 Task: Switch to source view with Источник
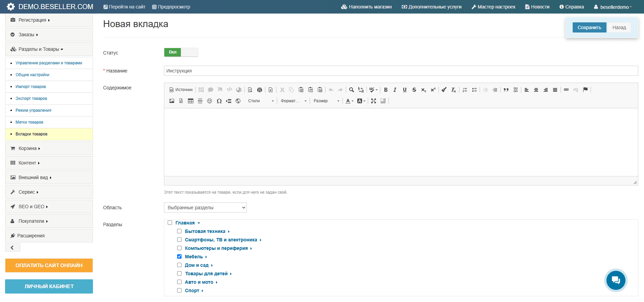[181, 90]
